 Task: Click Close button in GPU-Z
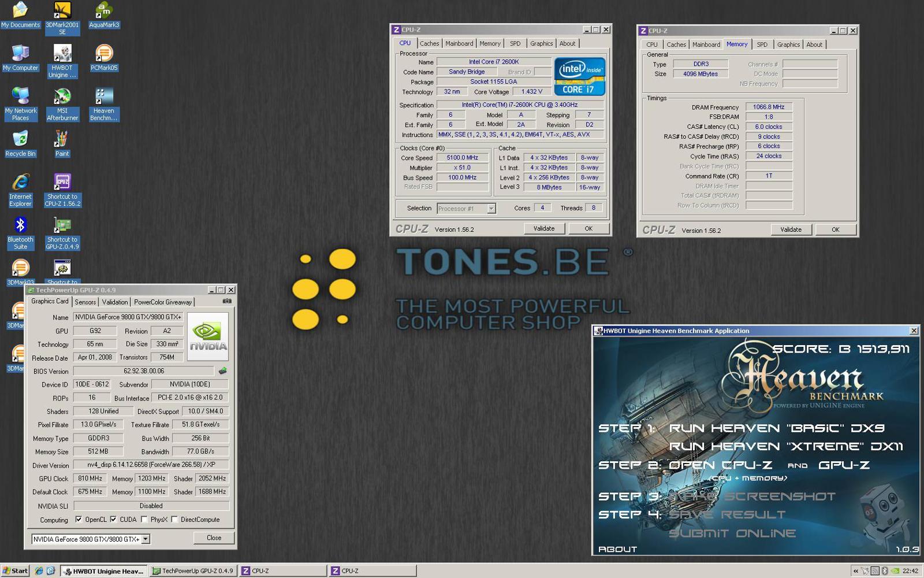[x=214, y=538]
